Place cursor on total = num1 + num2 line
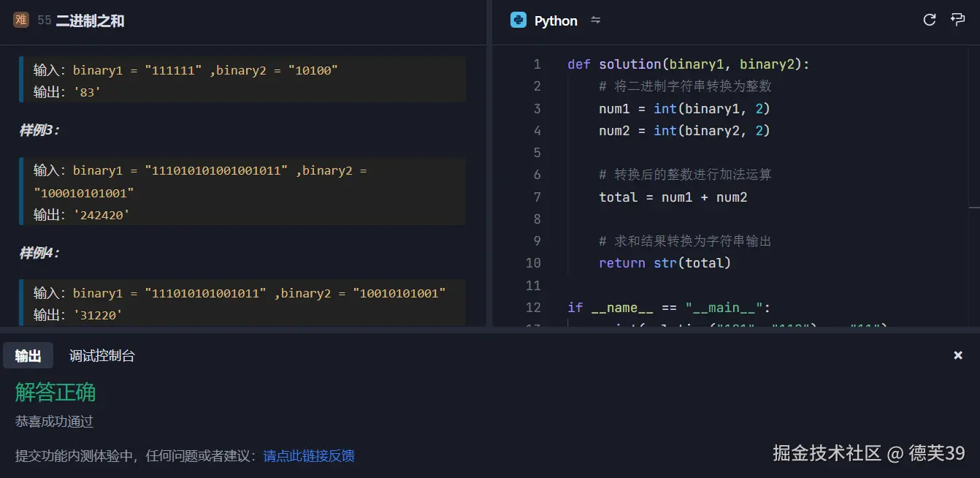980x478 pixels. (x=673, y=197)
